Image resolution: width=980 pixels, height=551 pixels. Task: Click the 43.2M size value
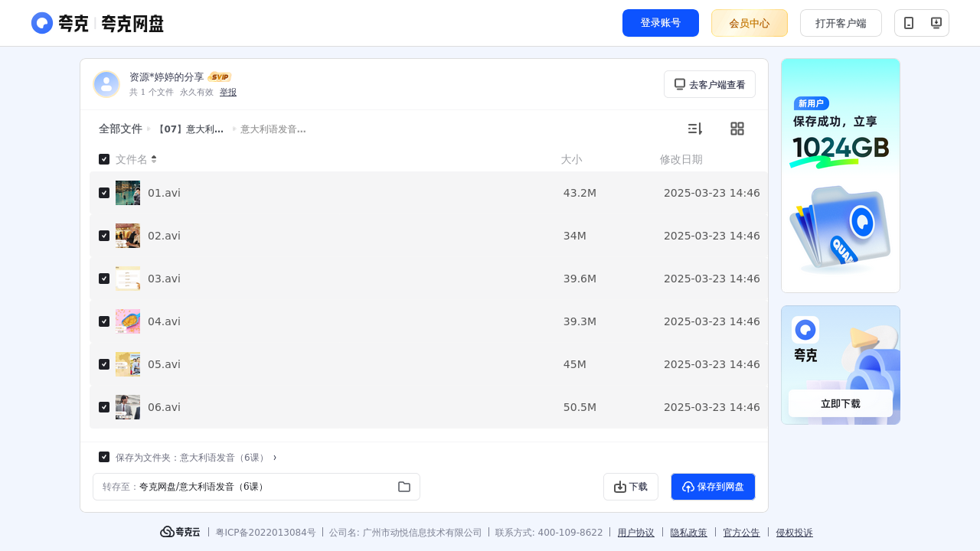[580, 193]
